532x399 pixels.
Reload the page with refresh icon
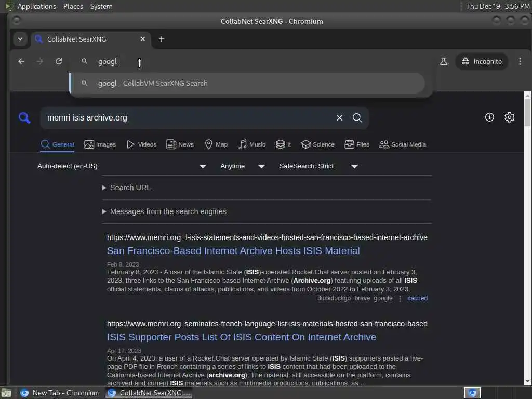click(59, 61)
